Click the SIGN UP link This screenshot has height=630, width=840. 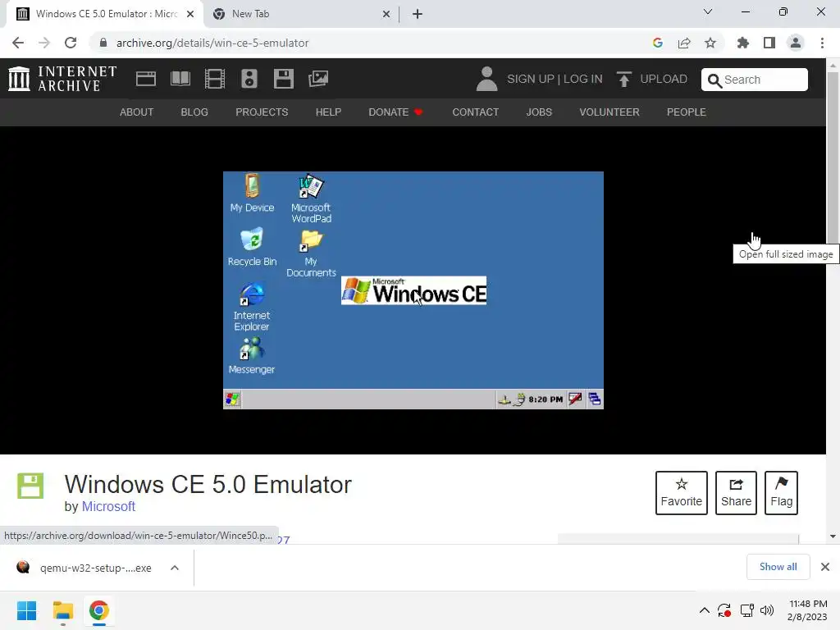coord(531,79)
